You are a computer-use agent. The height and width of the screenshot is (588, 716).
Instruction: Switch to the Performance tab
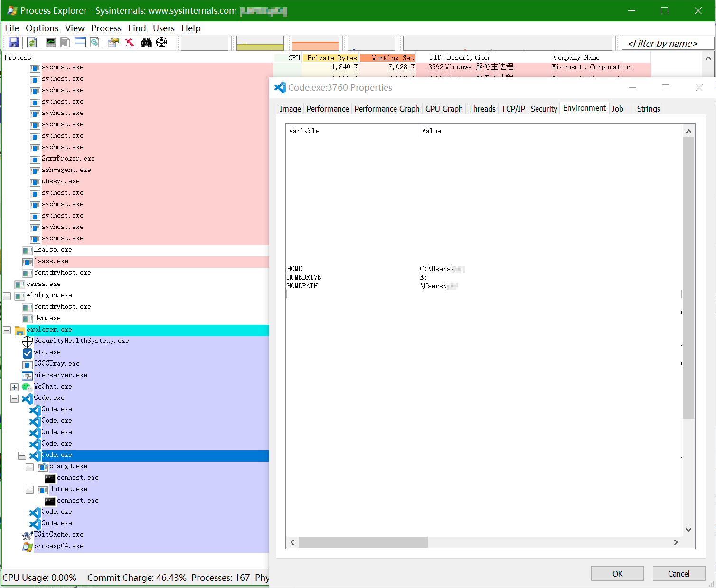tap(328, 109)
